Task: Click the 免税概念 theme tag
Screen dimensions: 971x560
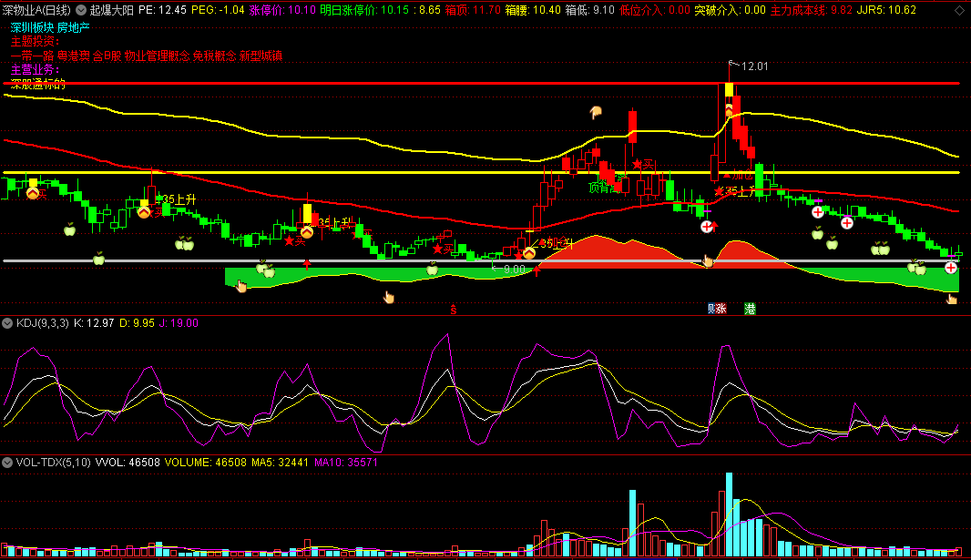Action: (214, 56)
